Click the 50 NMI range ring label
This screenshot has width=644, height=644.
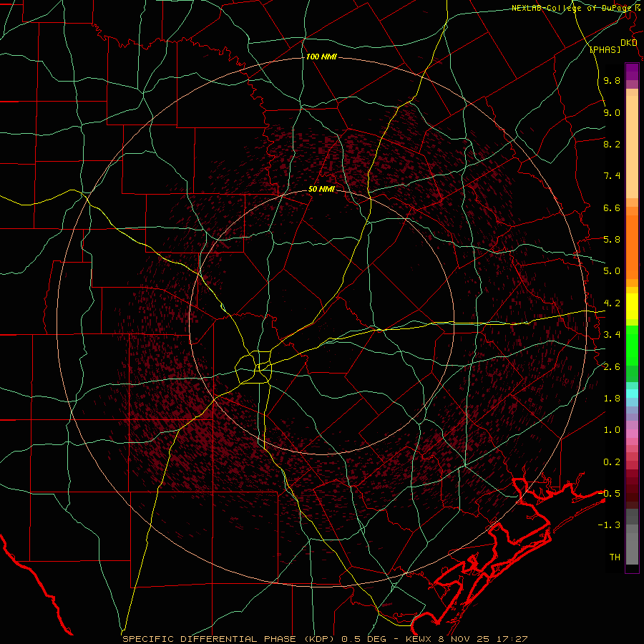(x=321, y=189)
